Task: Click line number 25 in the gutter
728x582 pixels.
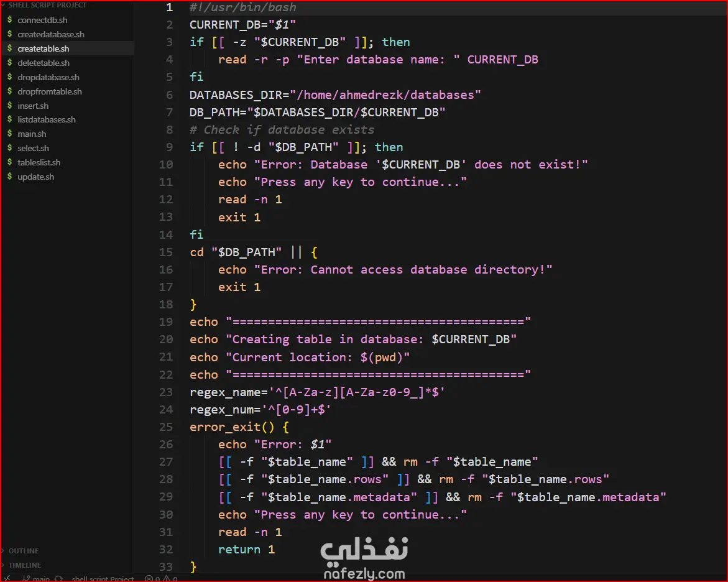Action: tap(166, 427)
